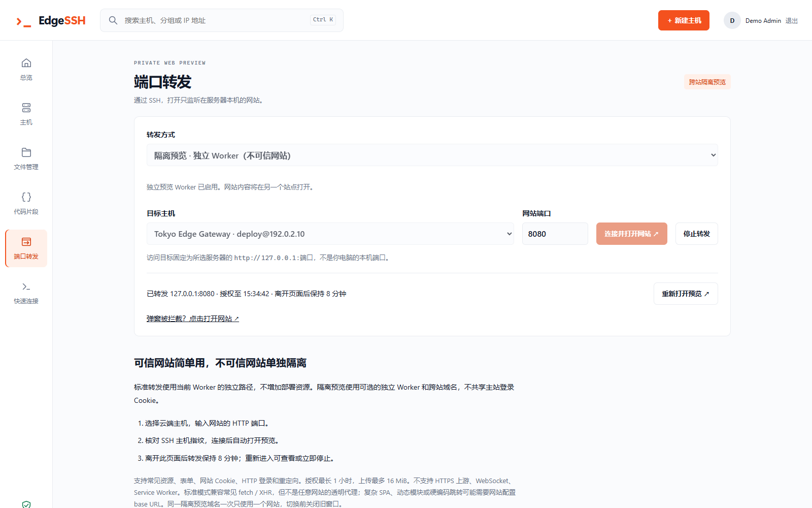Click the 已转发 127.0.0.1:8080 status text
Viewport: 812px width, 508px height.
pos(246,294)
